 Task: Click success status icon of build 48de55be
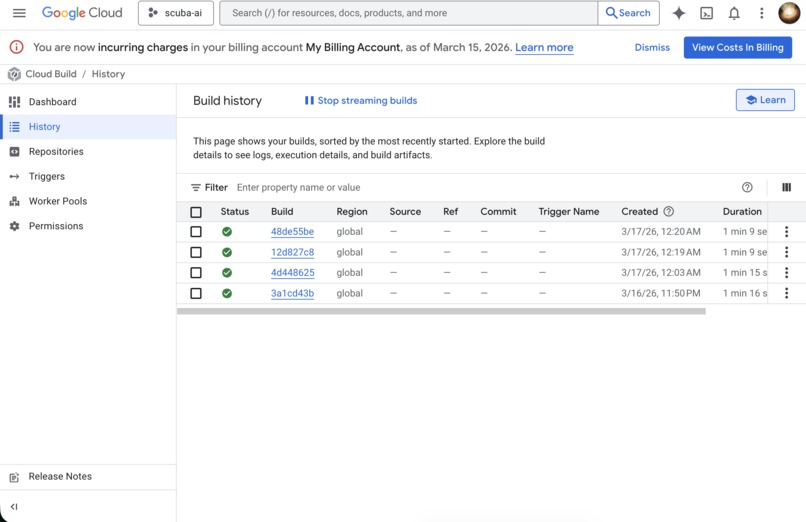(227, 232)
